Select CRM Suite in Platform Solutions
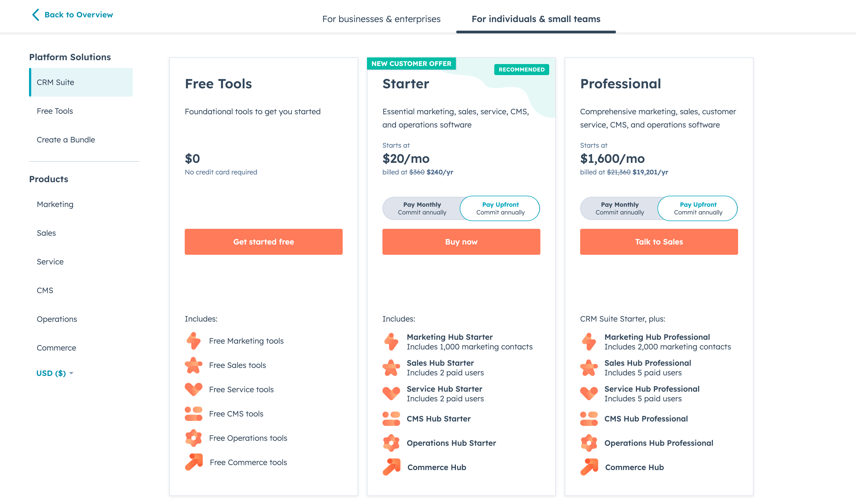 [81, 82]
